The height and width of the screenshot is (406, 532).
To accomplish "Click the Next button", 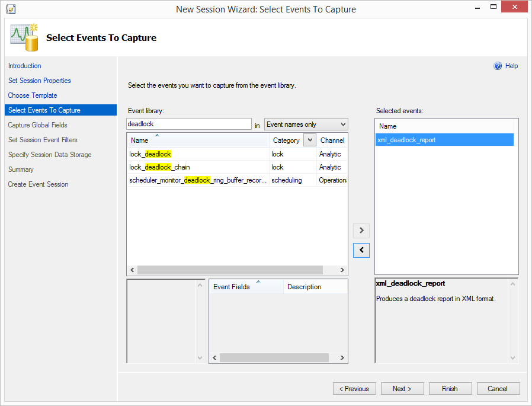I will [x=401, y=389].
